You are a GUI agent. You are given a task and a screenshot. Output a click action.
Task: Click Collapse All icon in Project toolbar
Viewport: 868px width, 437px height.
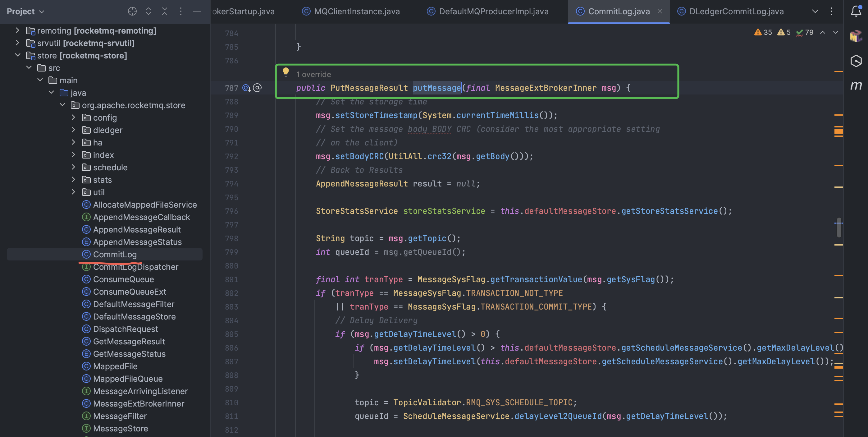[x=164, y=11]
